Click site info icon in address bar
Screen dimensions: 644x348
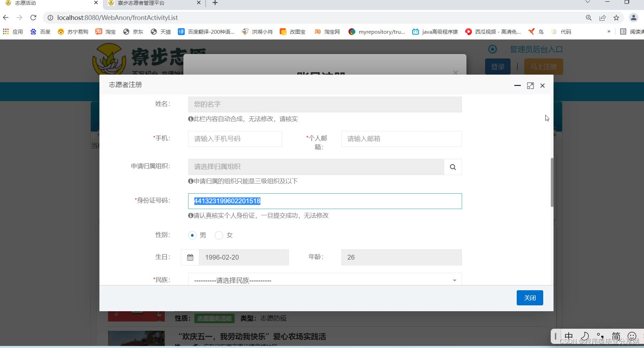point(50,18)
